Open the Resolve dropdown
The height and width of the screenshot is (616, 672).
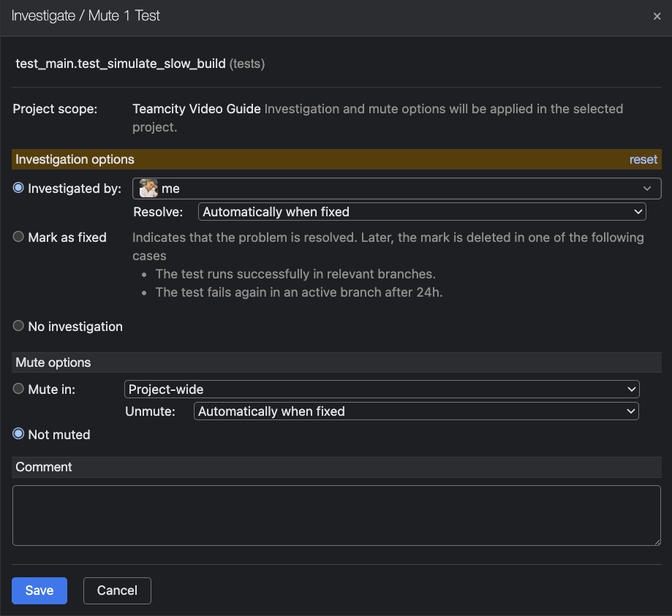pos(422,212)
